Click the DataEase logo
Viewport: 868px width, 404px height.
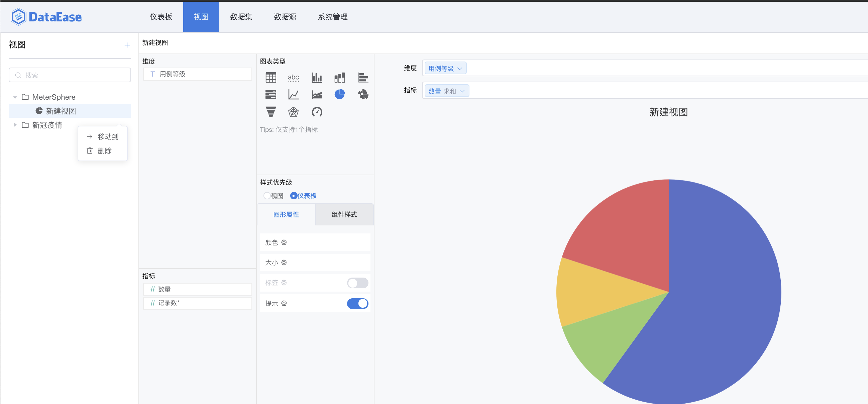pos(46,17)
